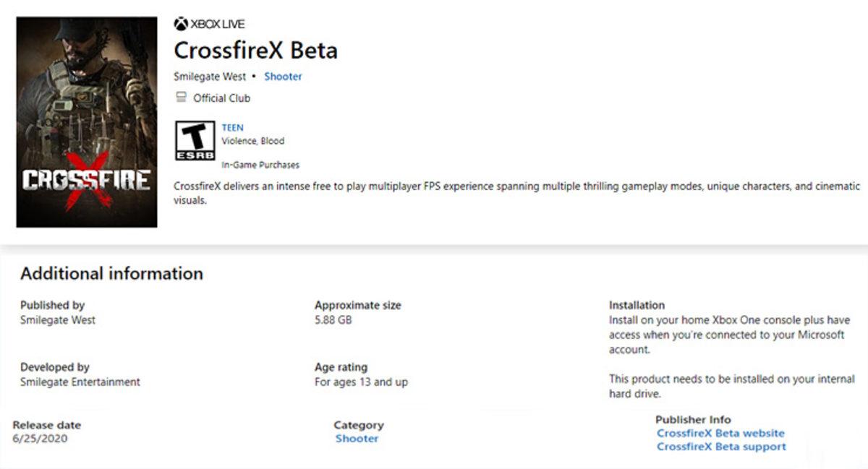This screenshot has height=469, width=868.
Task: Click the CrossfireX Beta title heading
Action: (255, 51)
